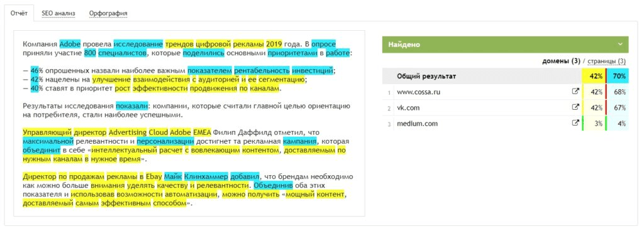Click the vk.com domain row
Viewport: 644px width, 231px height.
[505, 107]
